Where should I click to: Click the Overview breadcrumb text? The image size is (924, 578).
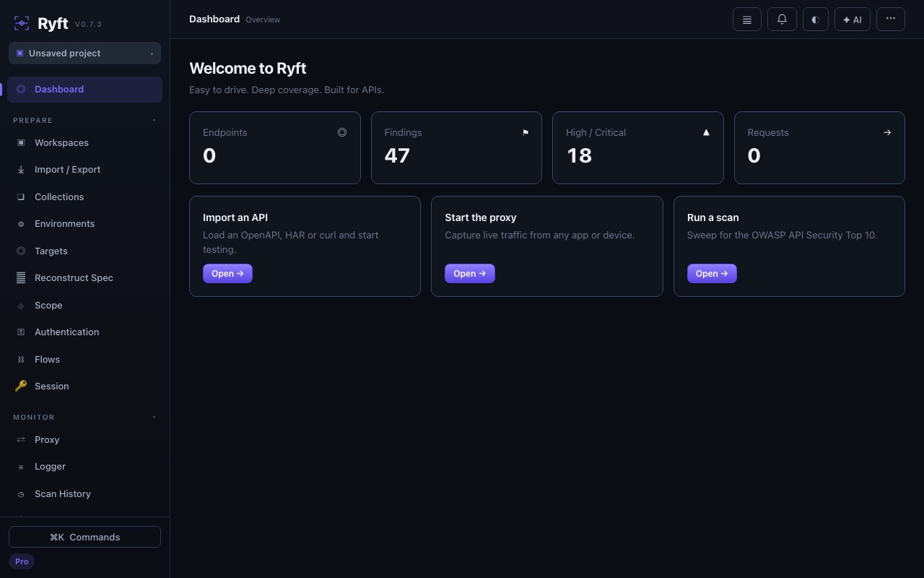(x=263, y=20)
